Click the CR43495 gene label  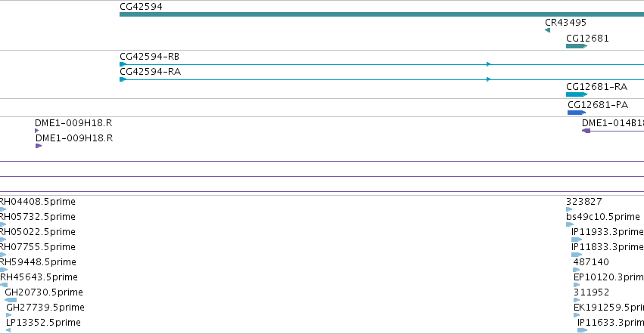click(x=565, y=23)
